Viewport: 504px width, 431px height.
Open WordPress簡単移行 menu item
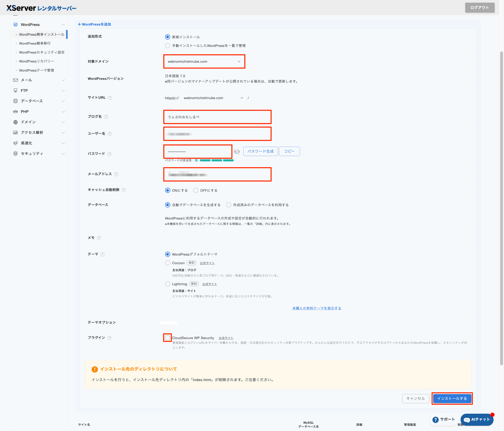[35, 43]
